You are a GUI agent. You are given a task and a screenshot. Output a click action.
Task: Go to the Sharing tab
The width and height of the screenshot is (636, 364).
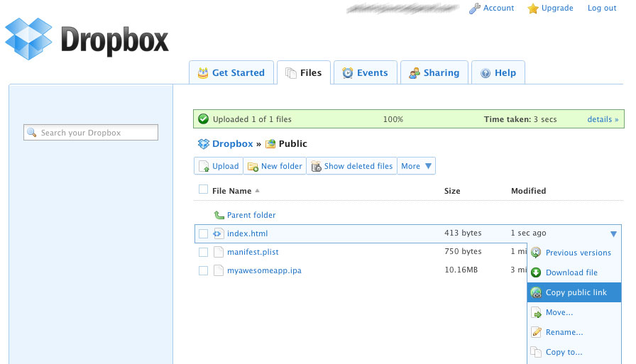coord(434,72)
